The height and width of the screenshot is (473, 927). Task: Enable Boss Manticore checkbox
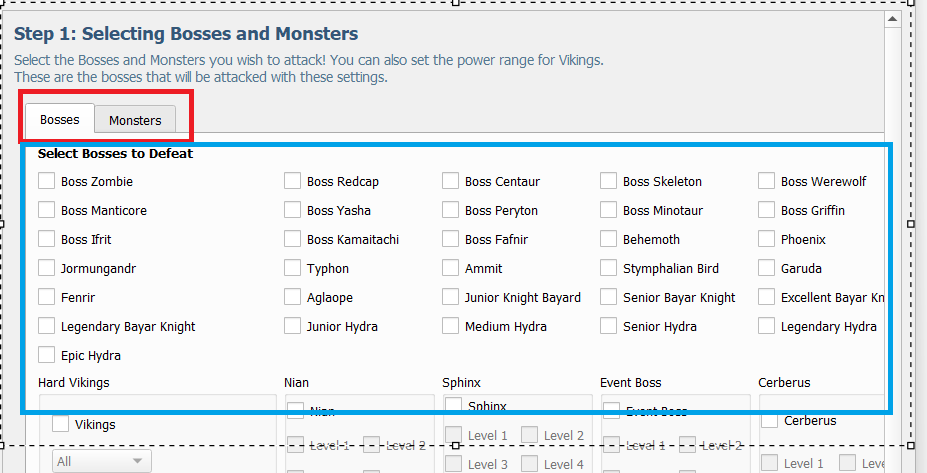click(47, 210)
